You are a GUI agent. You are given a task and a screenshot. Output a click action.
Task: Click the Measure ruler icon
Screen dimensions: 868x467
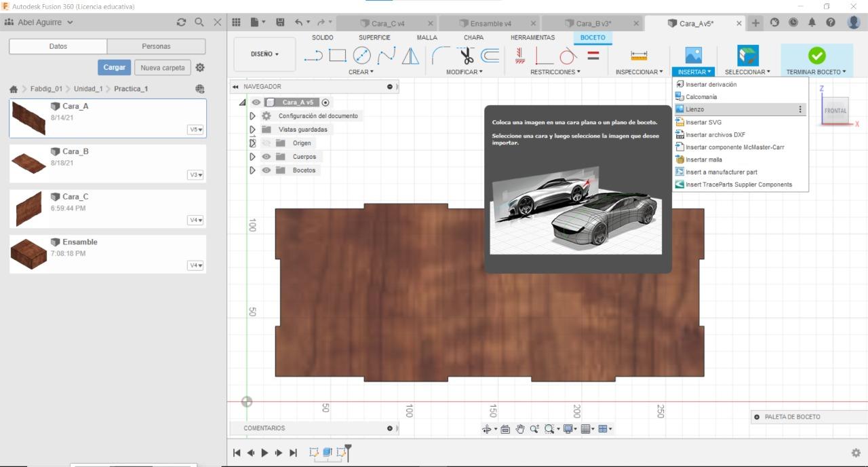(x=639, y=56)
